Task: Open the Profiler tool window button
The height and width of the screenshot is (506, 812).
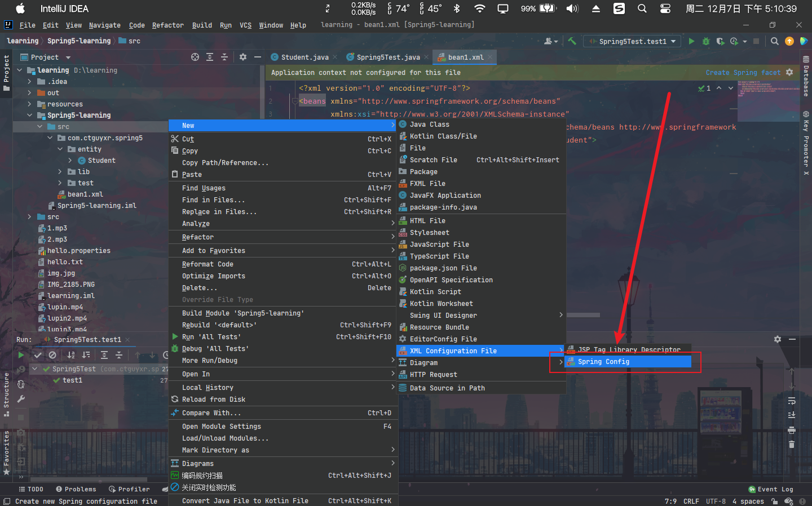Action: (129, 489)
